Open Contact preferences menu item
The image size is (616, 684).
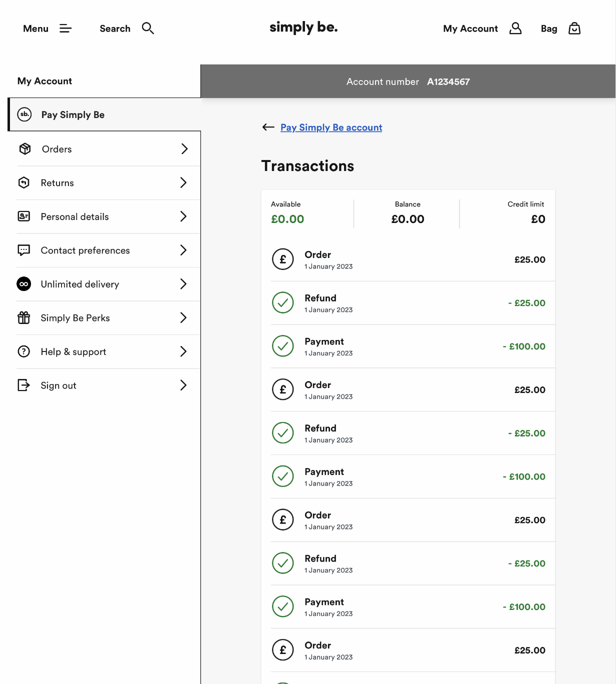(108, 250)
